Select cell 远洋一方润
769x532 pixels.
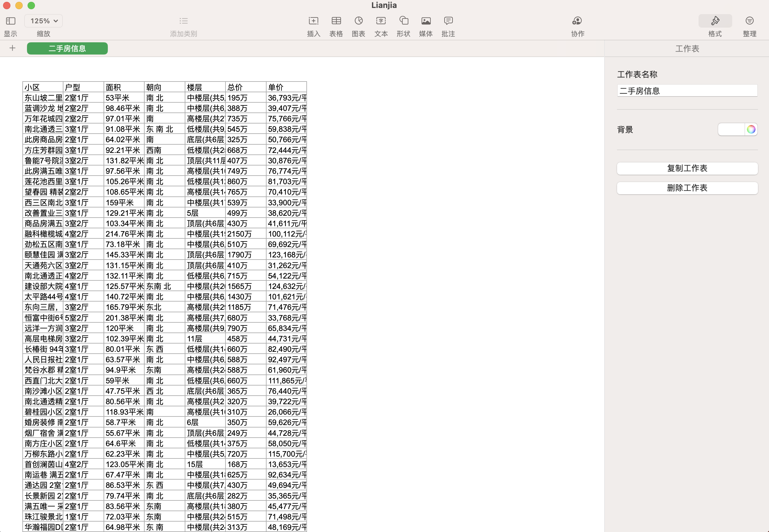[43, 328]
